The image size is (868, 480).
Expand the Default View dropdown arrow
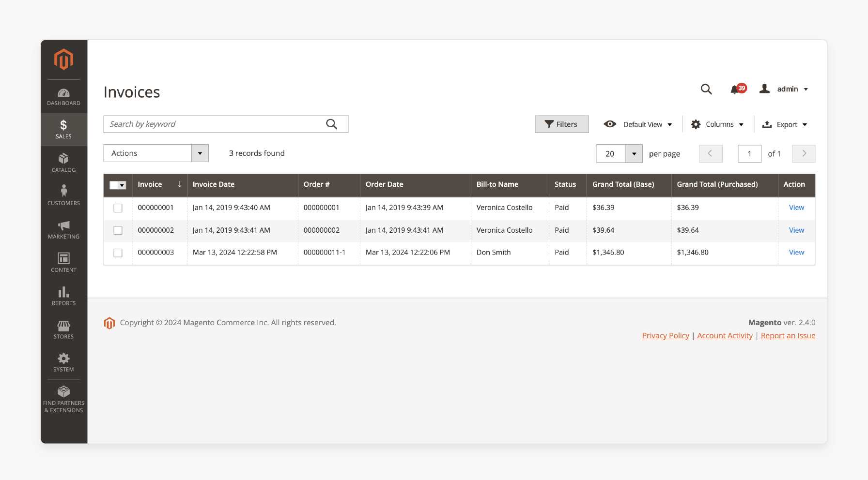(670, 125)
